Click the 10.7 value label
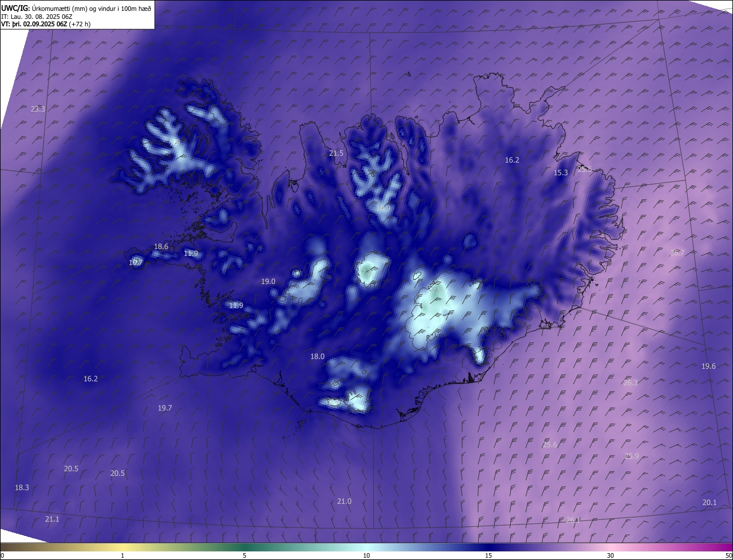Screen dimensions: 733x560 [135, 262]
